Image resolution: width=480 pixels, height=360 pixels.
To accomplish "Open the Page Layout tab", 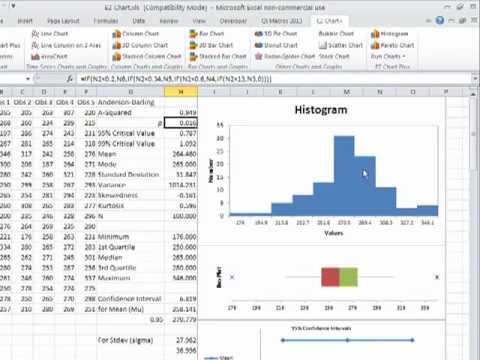I will coord(63,21).
